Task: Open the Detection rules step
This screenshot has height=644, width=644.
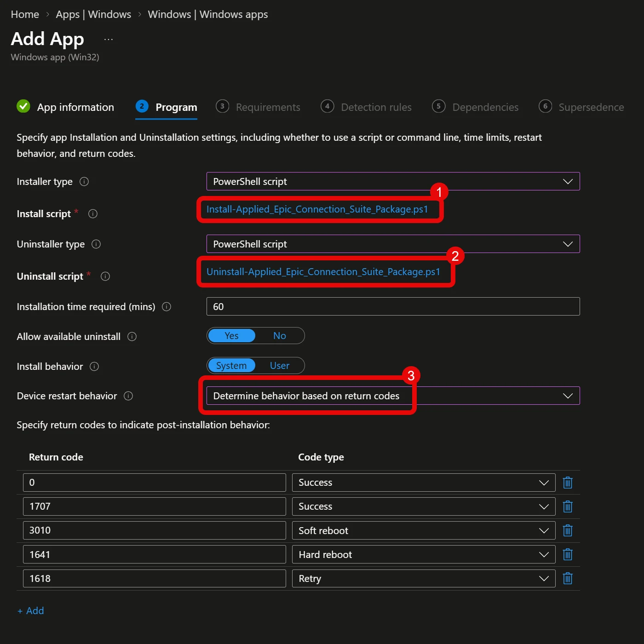Action: click(366, 107)
